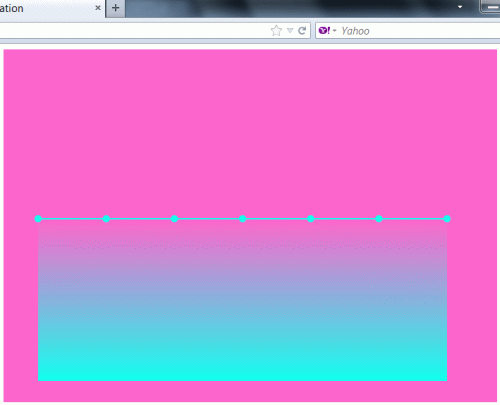The width and height of the screenshot is (500, 405).
Task: Open a new tab with plus button
Action: [115, 8]
